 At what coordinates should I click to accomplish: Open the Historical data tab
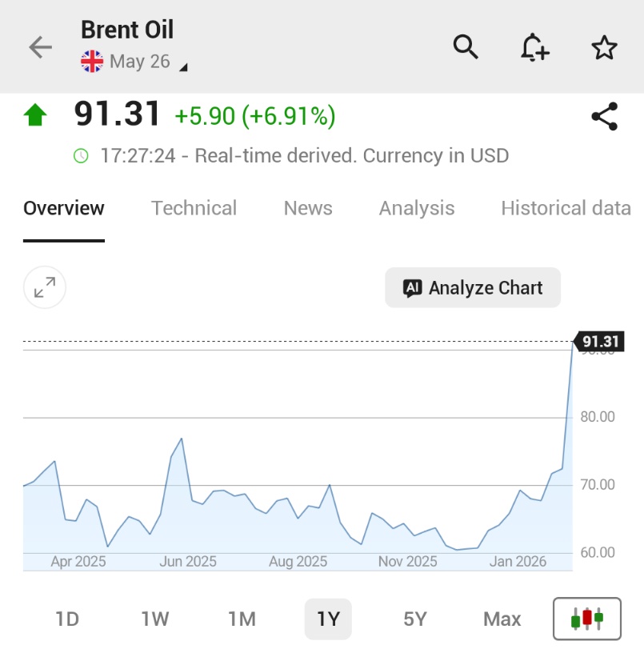[x=565, y=209]
